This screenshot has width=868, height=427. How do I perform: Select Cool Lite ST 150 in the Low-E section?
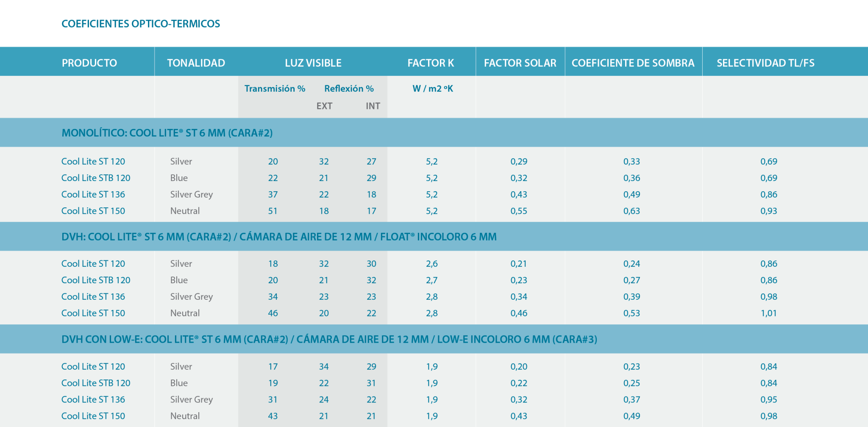tap(93, 416)
